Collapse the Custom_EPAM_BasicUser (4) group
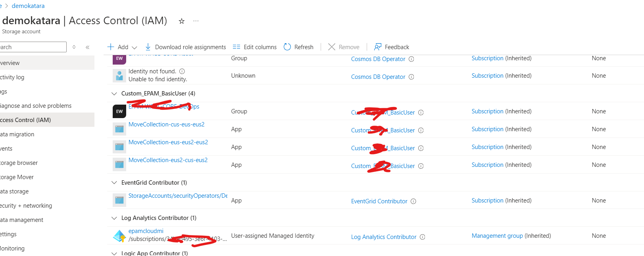The width and height of the screenshot is (644, 256). [114, 94]
